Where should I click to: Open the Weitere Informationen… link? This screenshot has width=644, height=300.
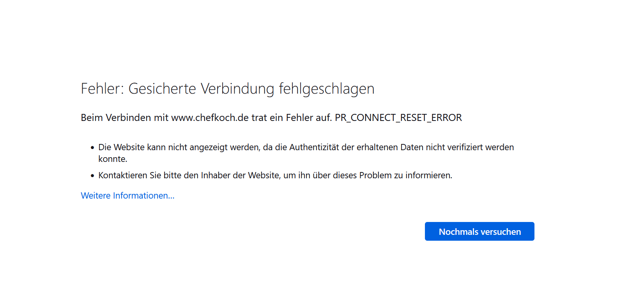127,195
